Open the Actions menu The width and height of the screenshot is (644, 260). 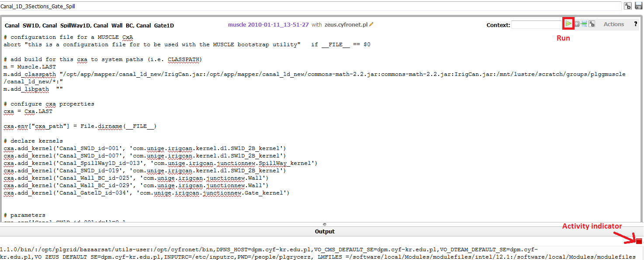click(613, 24)
